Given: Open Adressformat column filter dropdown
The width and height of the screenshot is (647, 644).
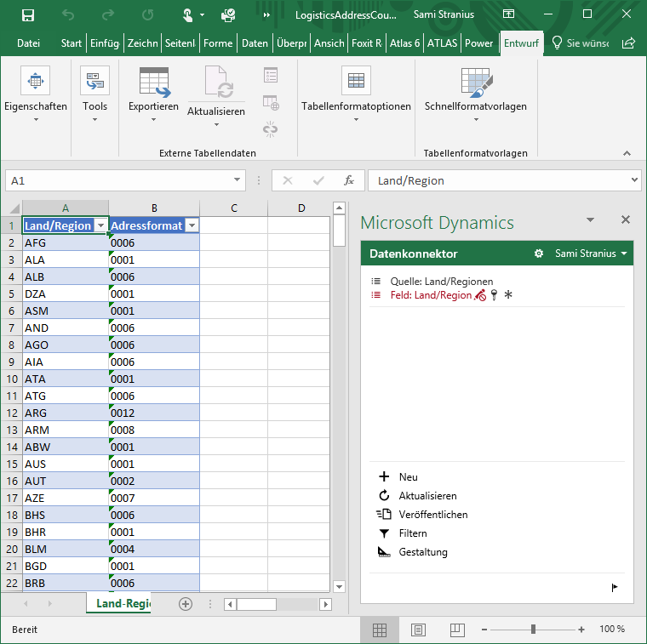Looking at the screenshot, I should (192, 225).
